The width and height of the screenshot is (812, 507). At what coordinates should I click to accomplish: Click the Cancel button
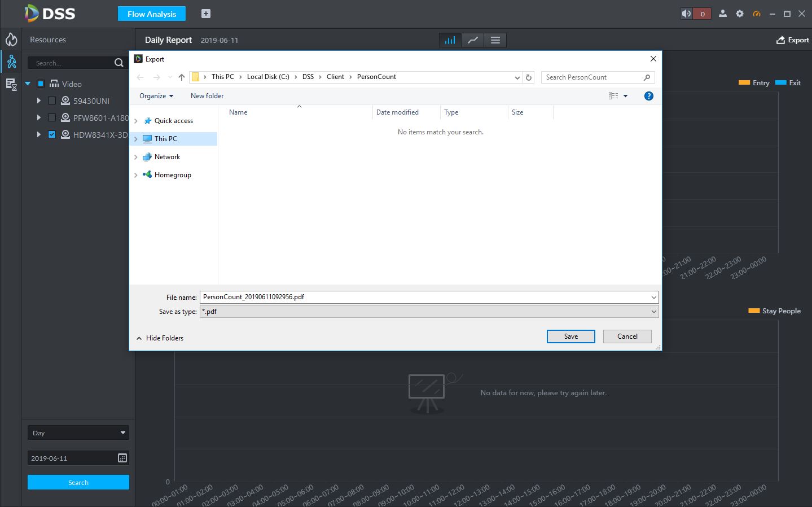[x=627, y=336]
